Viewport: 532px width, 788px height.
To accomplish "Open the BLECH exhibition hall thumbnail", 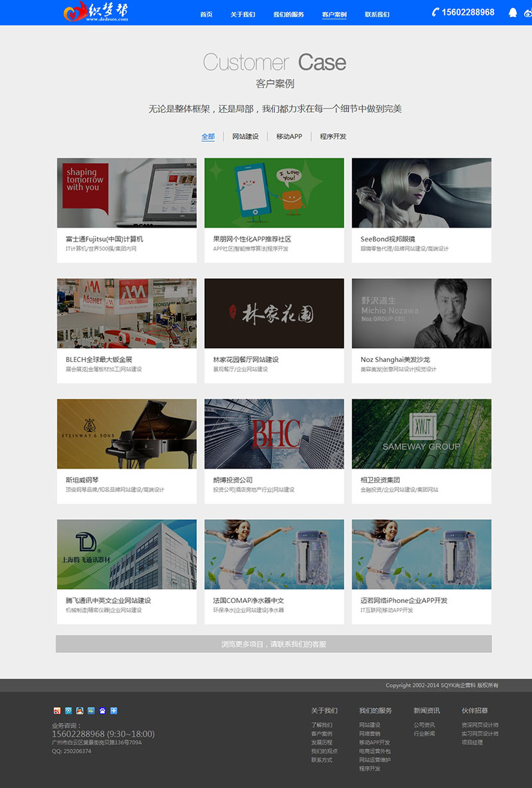I will tap(126, 313).
